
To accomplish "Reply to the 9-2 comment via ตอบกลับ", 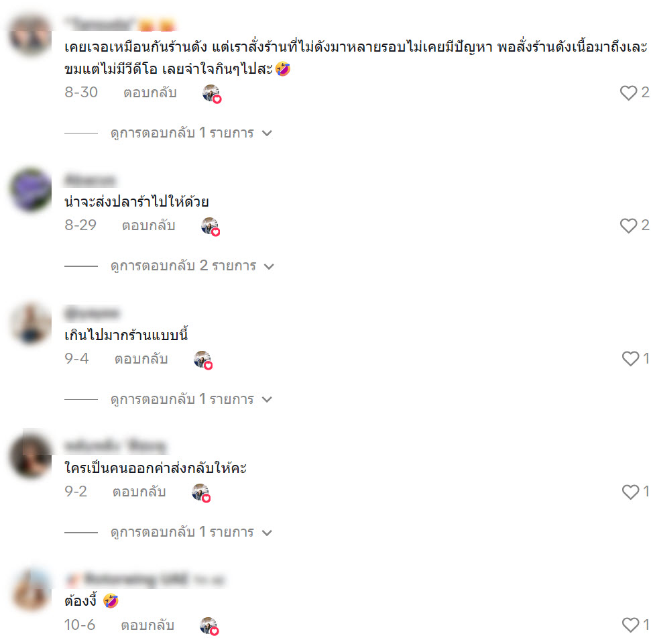I will click(x=139, y=492).
